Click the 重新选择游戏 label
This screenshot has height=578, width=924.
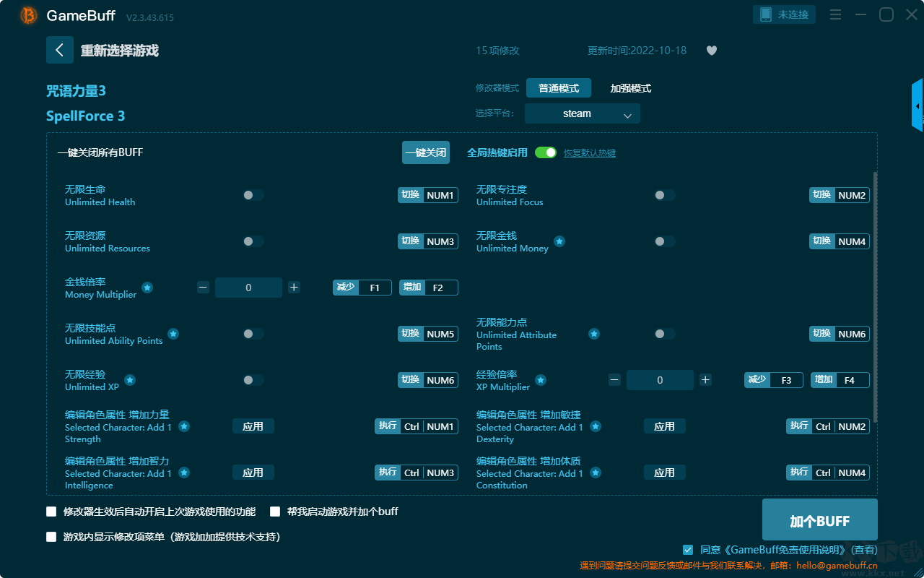(119, 51)
